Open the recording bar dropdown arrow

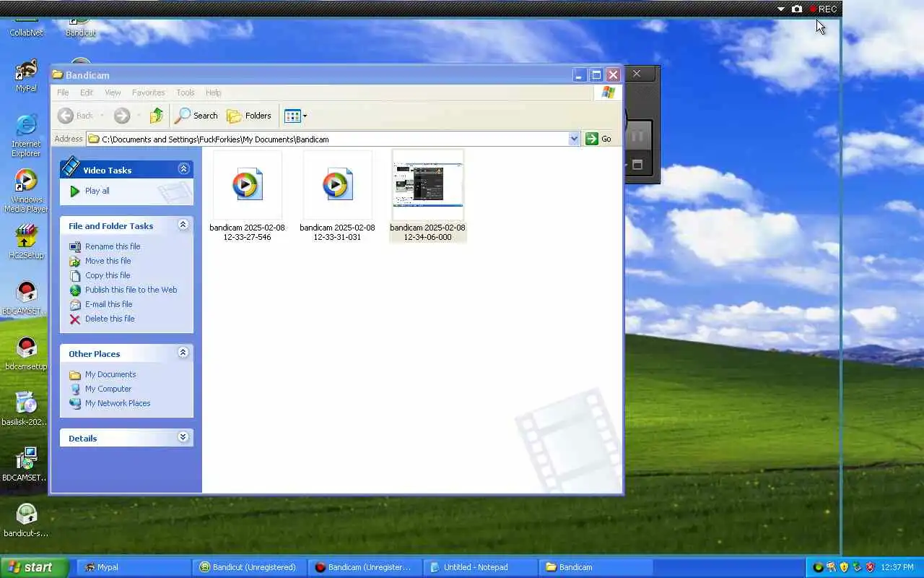[x=780, y=9]
